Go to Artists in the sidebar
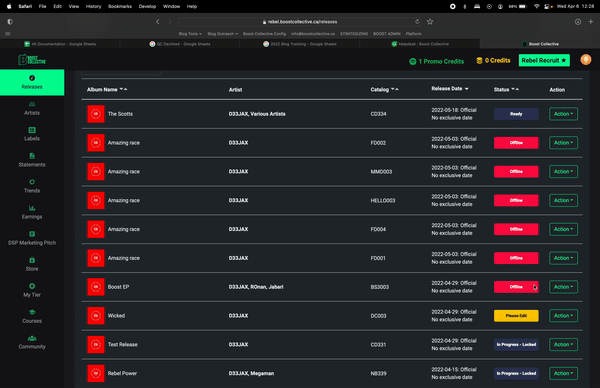The width and height of the screenshot is (600, 388). [x=32, y=109]
